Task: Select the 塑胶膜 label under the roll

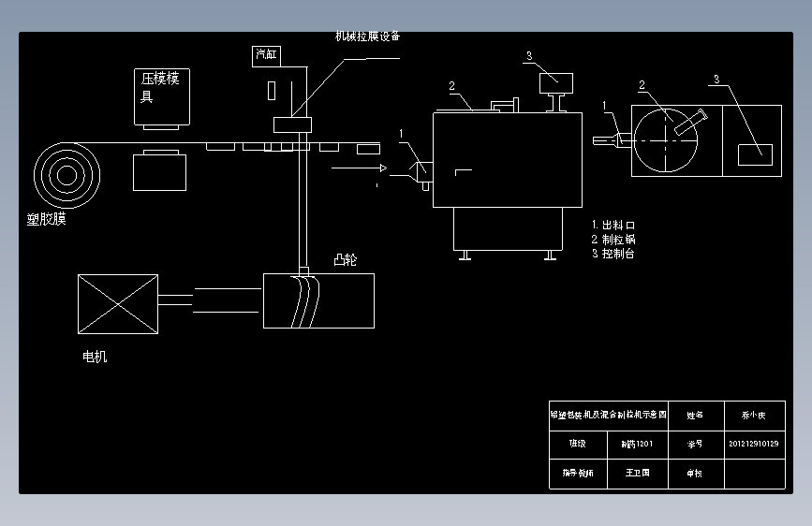Action: (47, 220)
